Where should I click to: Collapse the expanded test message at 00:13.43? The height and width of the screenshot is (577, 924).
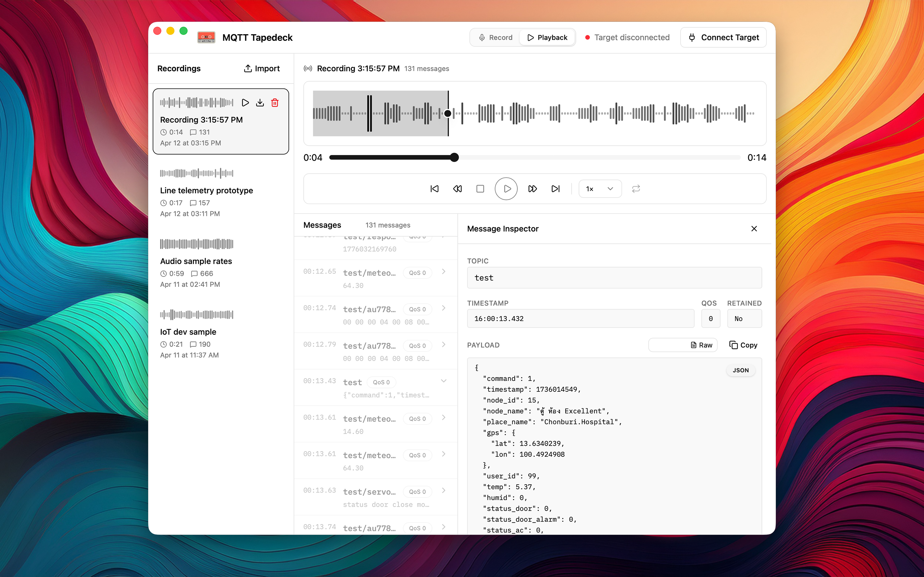click(443, 381)
